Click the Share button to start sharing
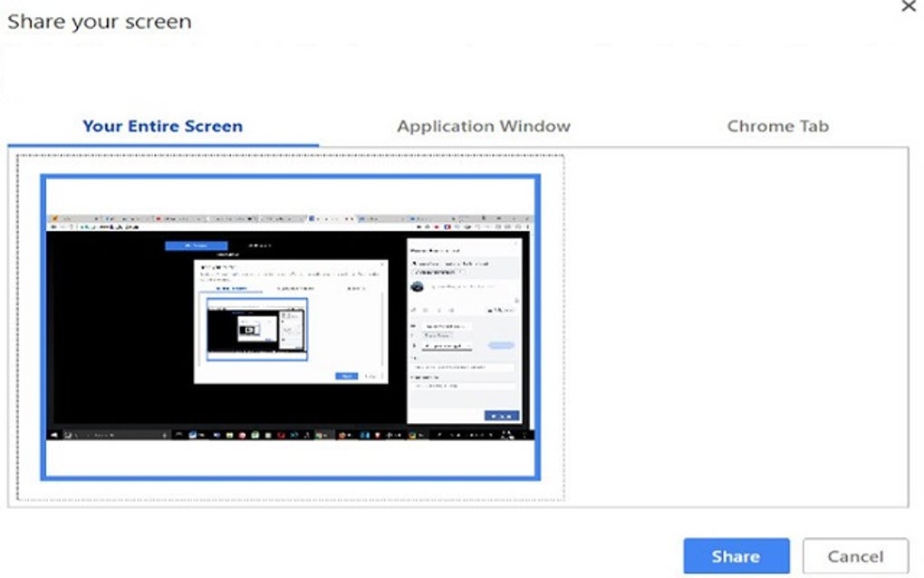Screen dimensions: 924x578 [735, 556]
